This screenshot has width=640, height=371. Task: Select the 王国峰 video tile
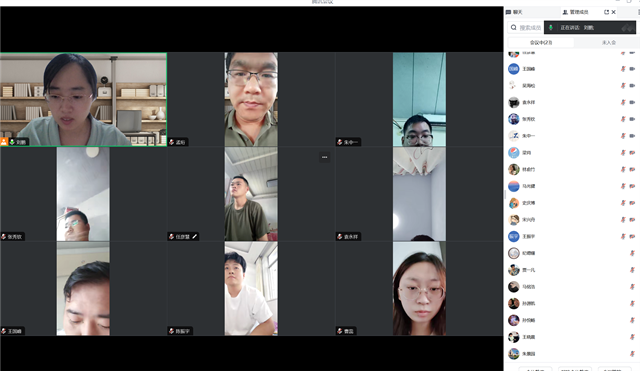(x=83, y=289)
